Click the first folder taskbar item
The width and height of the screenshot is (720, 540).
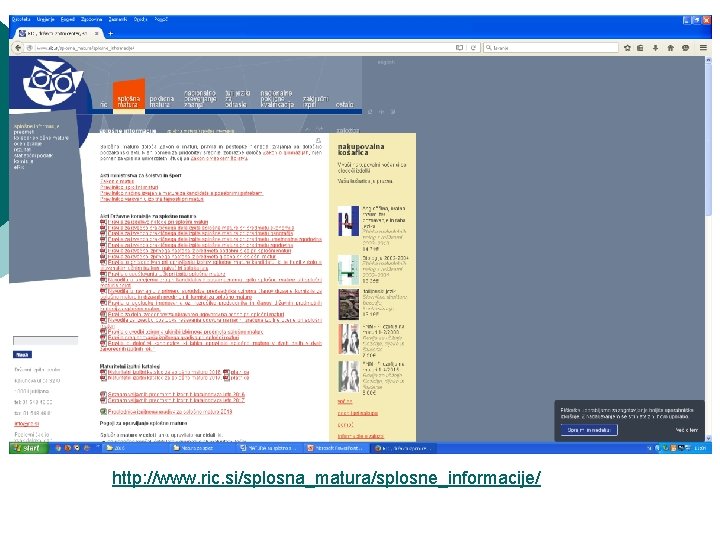[135, 448]
